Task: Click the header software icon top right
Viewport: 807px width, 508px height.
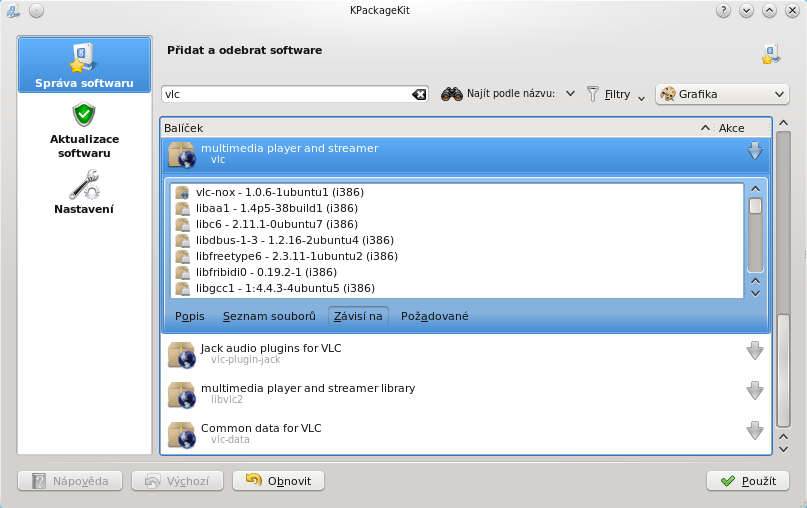Action: pyautogui.click(x=771, y=54)
